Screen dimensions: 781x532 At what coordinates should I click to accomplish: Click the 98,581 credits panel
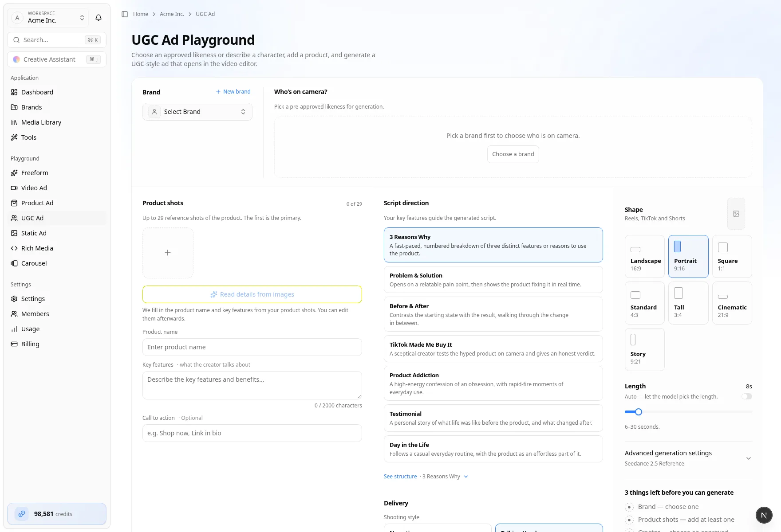(57, 514)
